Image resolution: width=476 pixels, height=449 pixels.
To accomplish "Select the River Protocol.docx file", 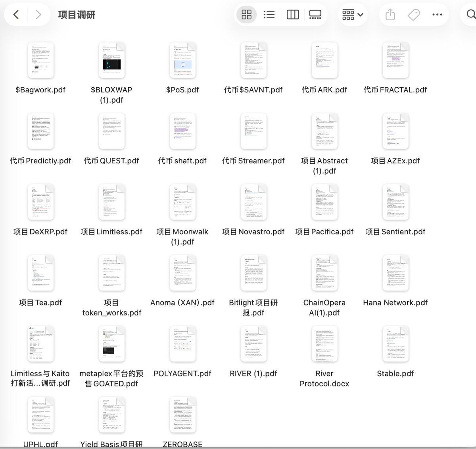I will coord(324,344).
